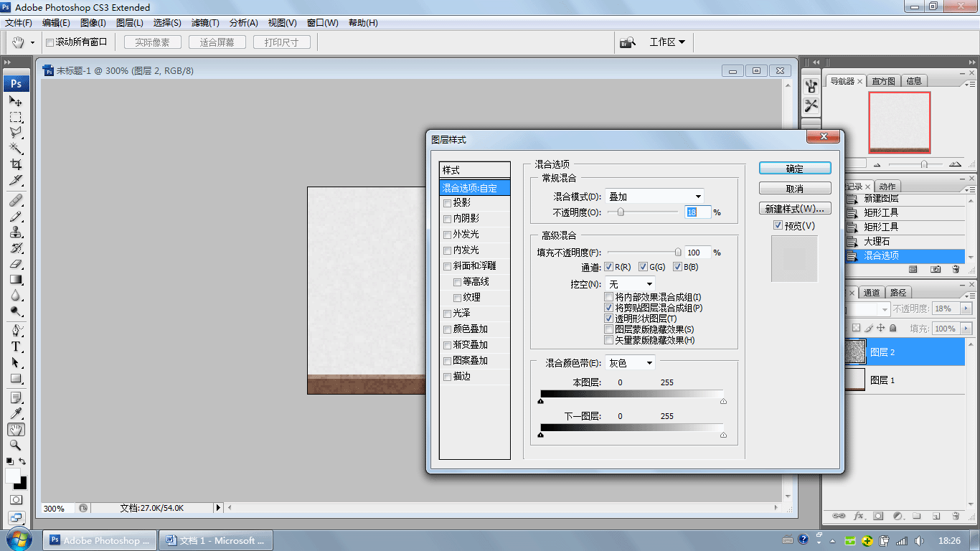980x551 pixels.
Task: Open the 滤镜(T) menu
Action: (x=205, y=23)
